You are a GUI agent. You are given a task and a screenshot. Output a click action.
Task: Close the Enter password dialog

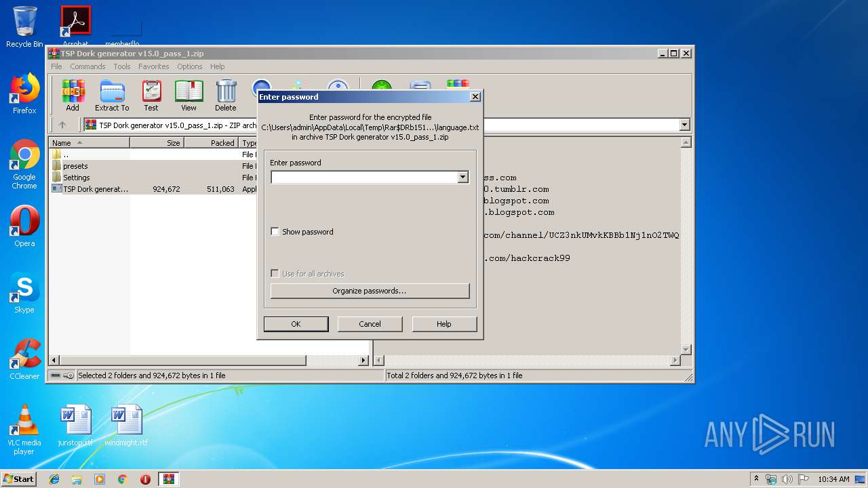[475, 97]
